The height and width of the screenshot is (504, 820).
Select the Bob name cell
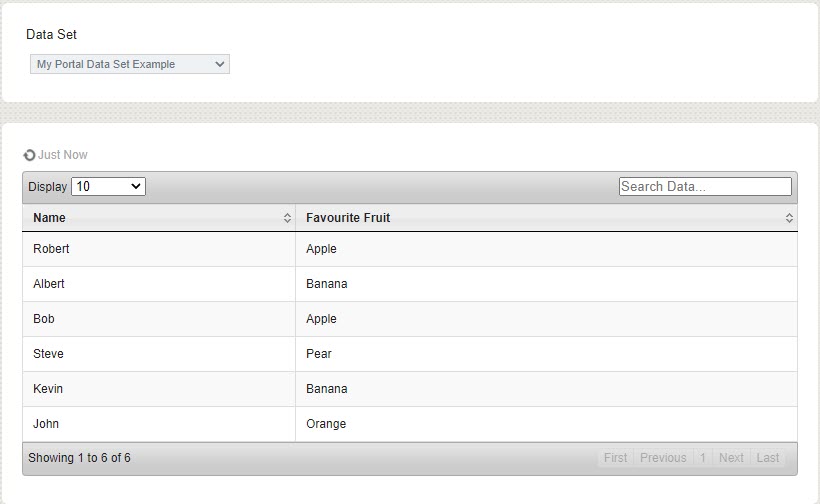pyautogui.click(x=159, y=319)
